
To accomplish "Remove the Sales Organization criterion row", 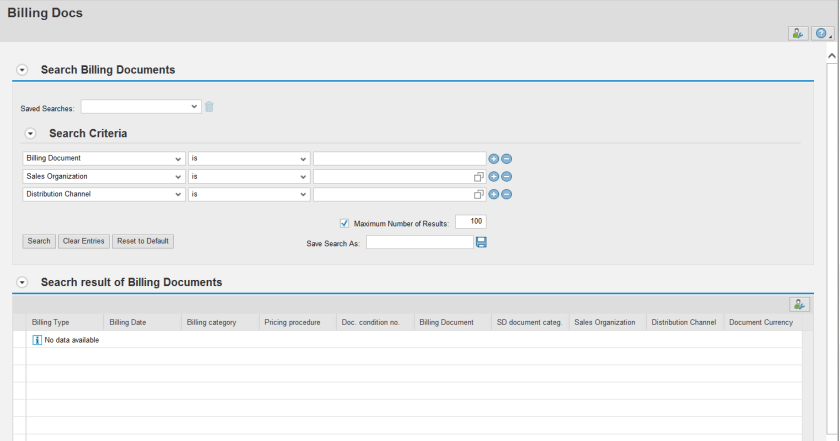I will pos(506,176).
